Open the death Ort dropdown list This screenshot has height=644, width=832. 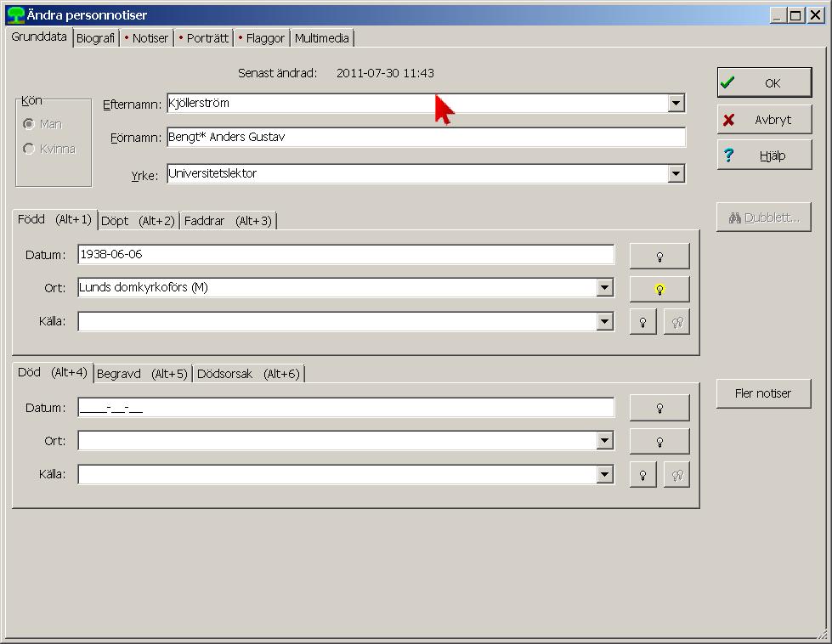click(604, 440)
